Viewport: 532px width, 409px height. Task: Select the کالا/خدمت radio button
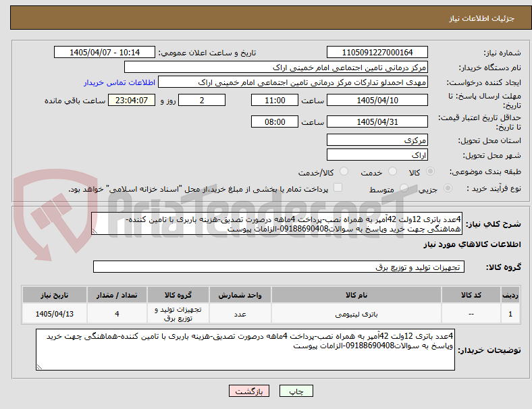click(344, 171)
